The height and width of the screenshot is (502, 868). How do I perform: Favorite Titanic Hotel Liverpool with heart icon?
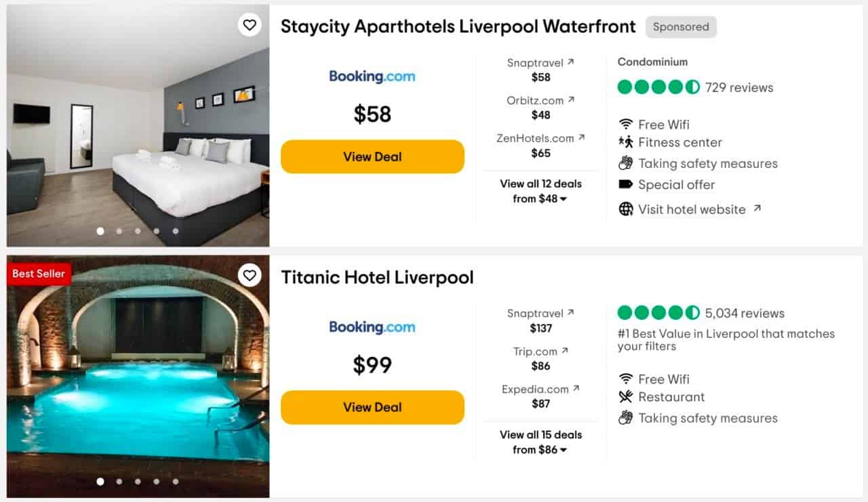250,275
